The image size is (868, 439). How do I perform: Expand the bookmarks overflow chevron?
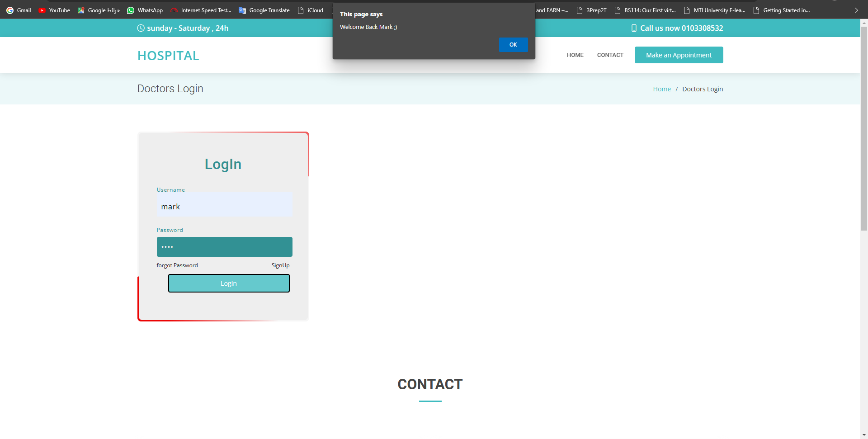(856, 10)
